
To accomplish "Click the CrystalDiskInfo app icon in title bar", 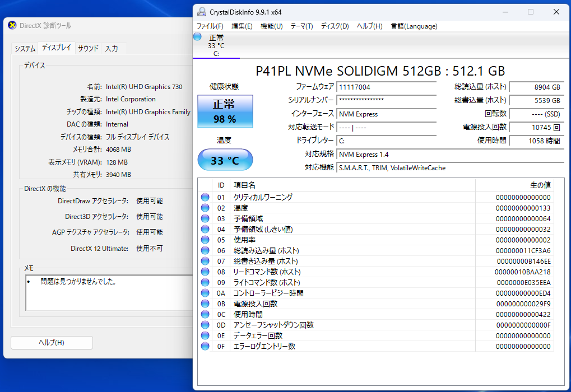I will [201, 12].
